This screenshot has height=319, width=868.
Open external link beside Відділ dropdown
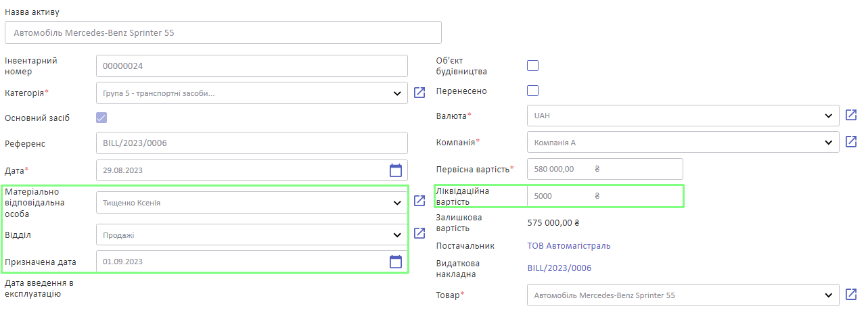(x=419, y=233)
